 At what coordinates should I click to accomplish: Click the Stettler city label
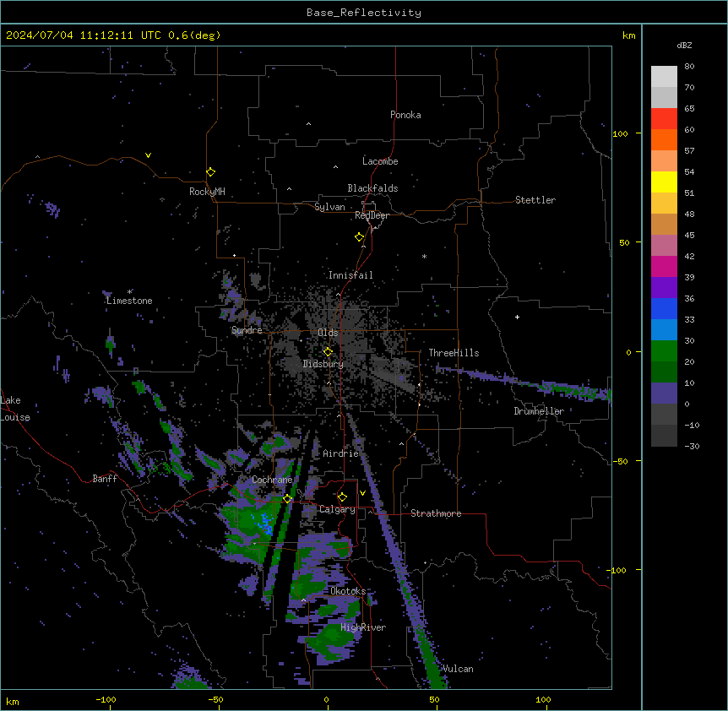click(535, 200)
